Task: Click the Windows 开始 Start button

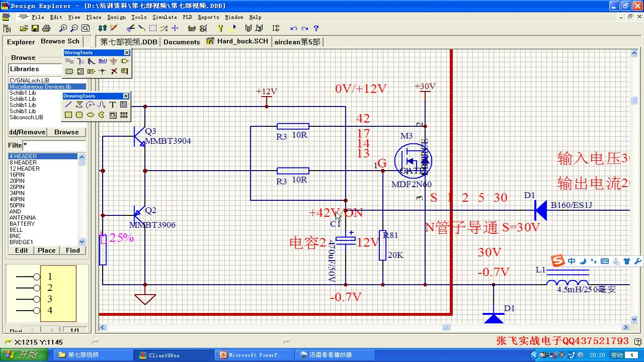Action: tap(24, 354)
